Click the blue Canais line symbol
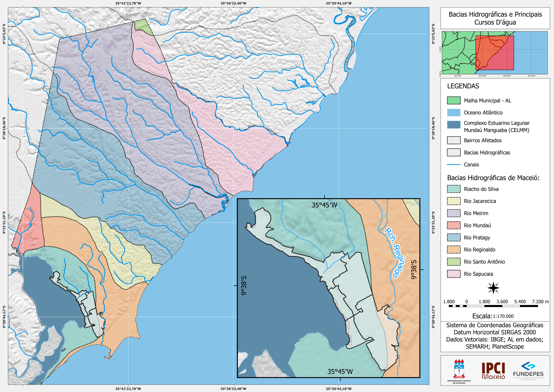The height and width of the screenshot is (392, 554). 454,165
